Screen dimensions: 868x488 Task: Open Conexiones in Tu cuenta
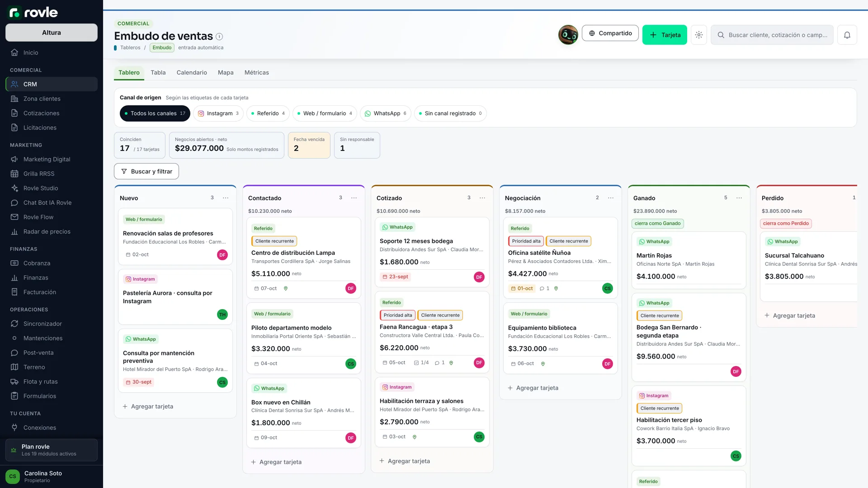pos(52,427)
